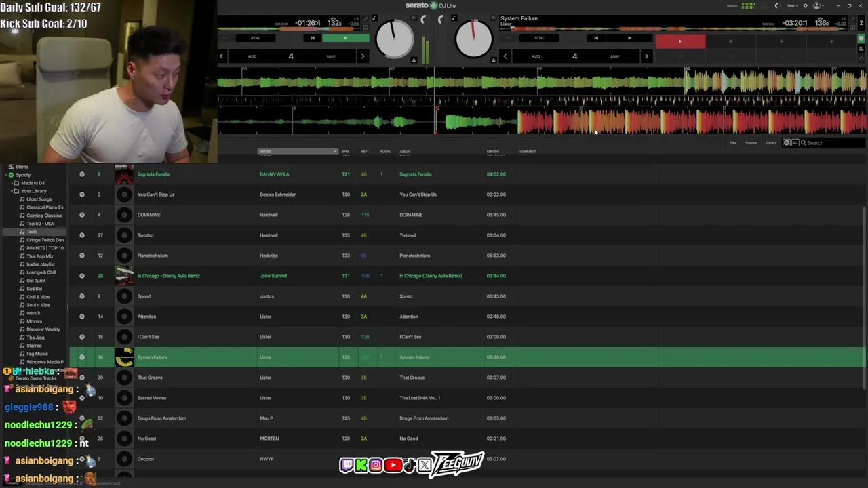Eject the track from left deck

[414, 60]
